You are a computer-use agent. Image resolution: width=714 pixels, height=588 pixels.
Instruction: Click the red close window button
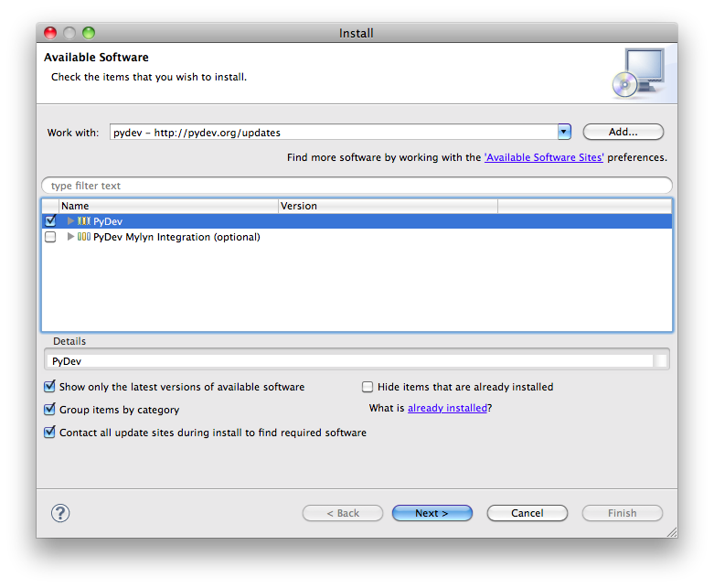click(50, 33)
